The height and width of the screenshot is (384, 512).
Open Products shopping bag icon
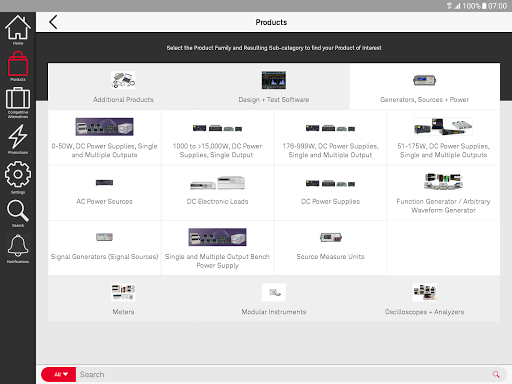pos(18,66)
